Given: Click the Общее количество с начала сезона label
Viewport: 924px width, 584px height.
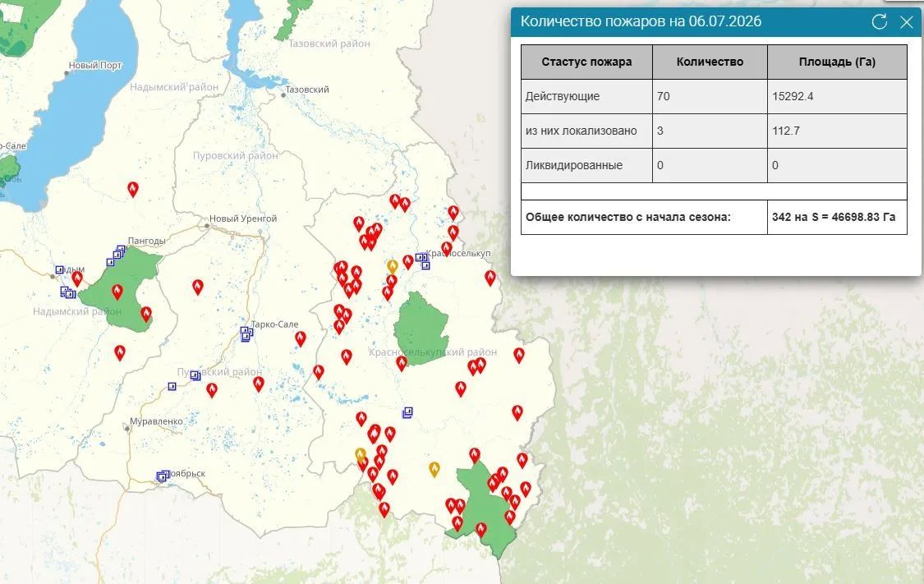Looking at the screenshot, I should [628, 217].
